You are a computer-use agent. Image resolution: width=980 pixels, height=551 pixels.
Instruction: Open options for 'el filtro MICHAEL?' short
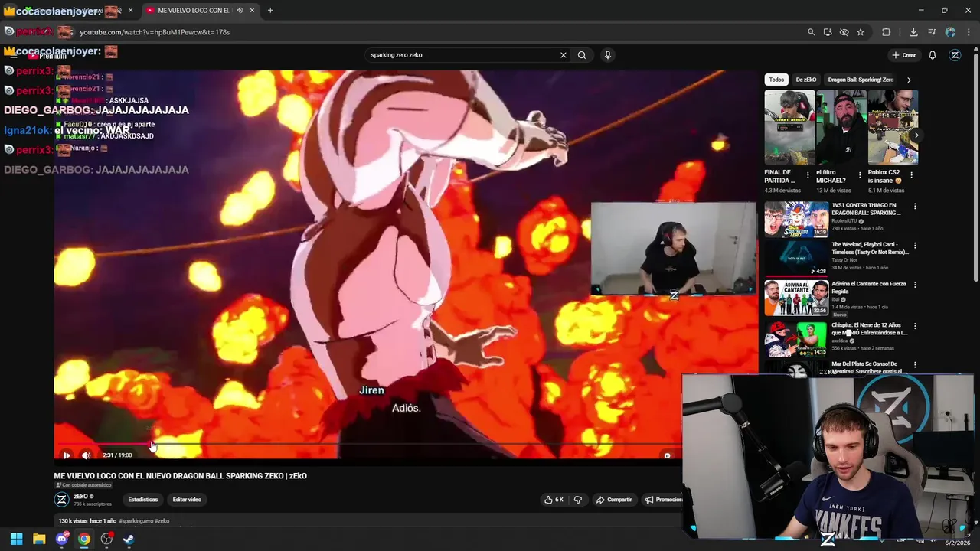pyautogui.click(x=859, y=175)
